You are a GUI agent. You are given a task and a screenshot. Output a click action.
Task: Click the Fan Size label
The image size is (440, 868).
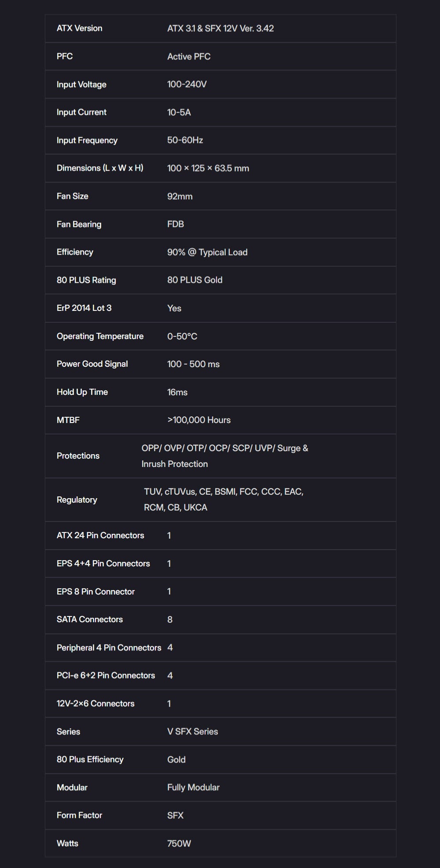72,196
